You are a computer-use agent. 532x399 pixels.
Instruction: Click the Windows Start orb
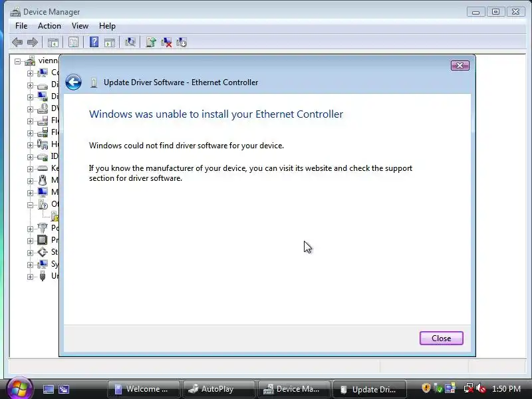click(19, 388)
